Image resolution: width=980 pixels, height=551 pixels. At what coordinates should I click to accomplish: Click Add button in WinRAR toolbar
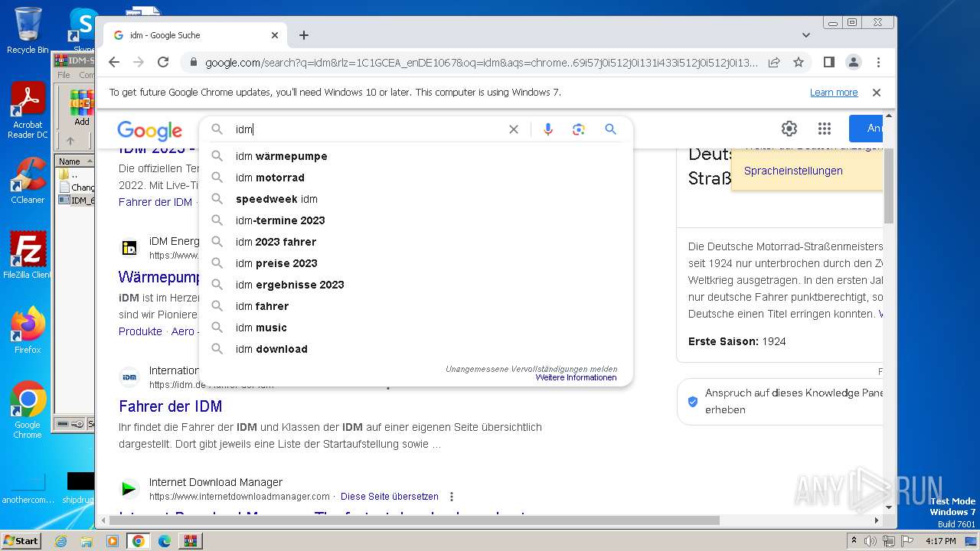(x=82, y=108)
